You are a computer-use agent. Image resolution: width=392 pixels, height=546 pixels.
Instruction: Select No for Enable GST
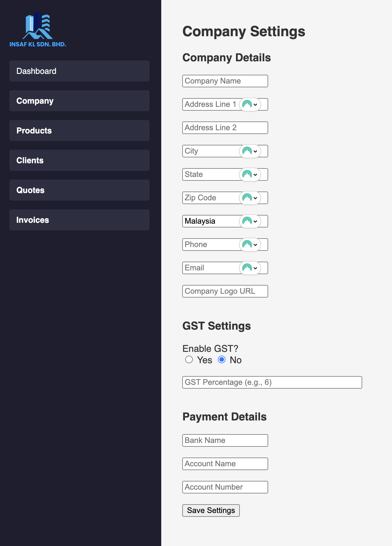pyautogui.click(x=222, y=360)
